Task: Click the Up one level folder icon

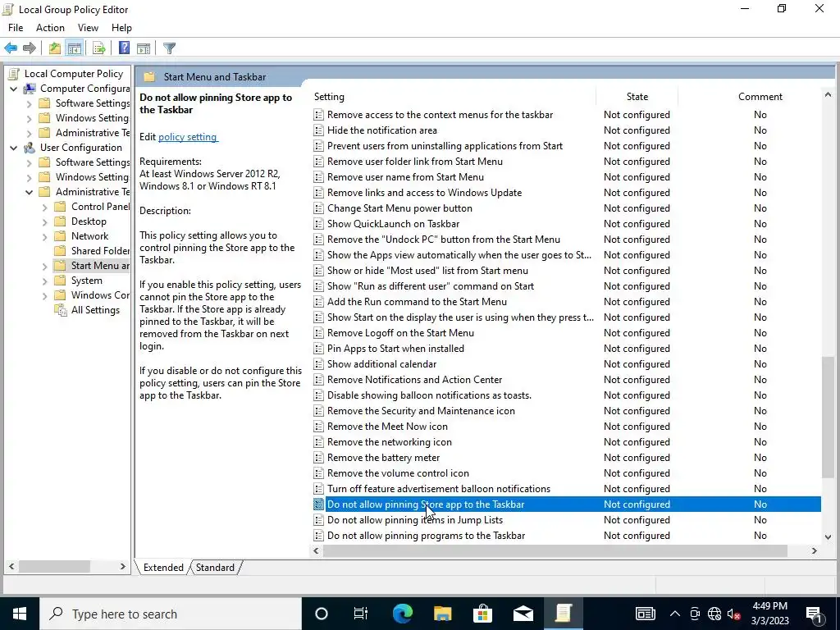Action: pyautogui.click(x=55, y=48)
